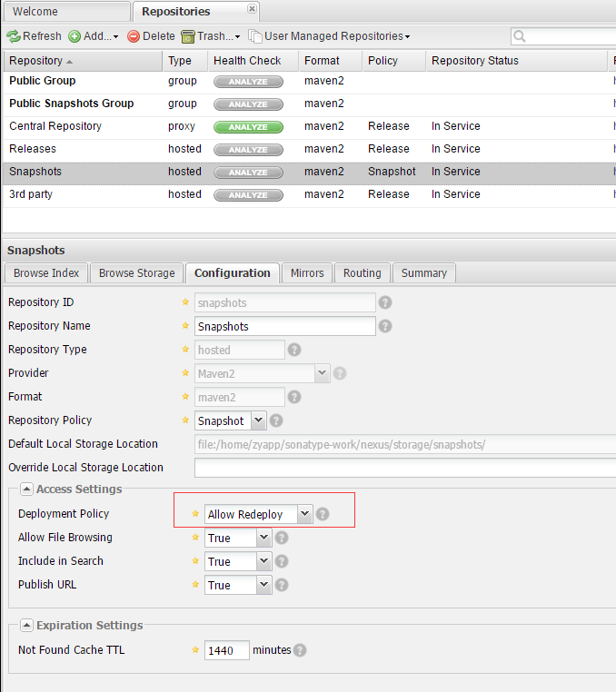Click the Repository Name text field
This screenshot has height=692, width=616.
click(284, 326)
